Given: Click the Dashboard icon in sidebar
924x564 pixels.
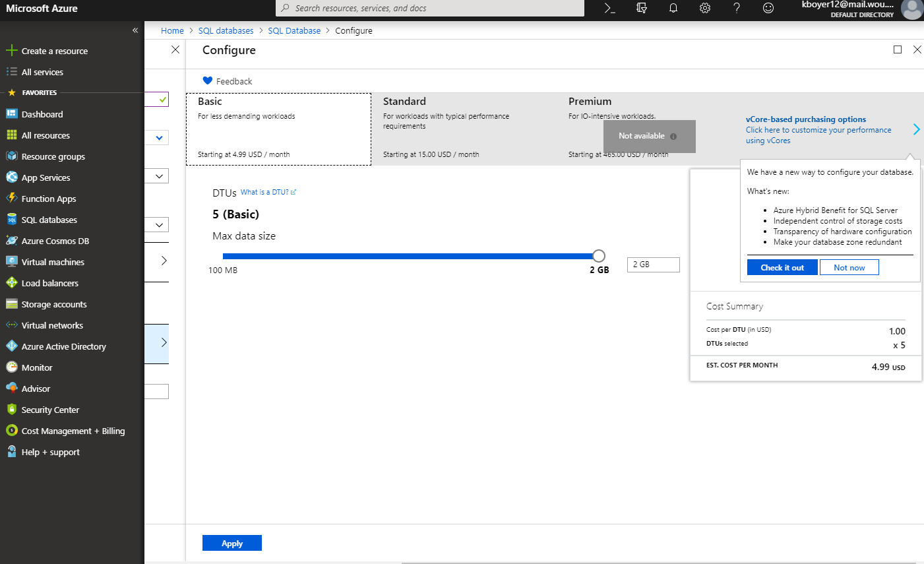Looking at the screenshot, I should 11,114.
